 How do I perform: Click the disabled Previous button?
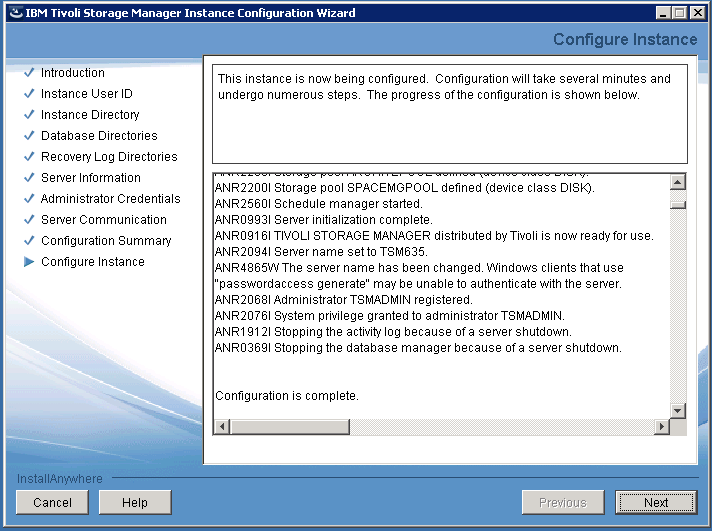tap(563, 502)
